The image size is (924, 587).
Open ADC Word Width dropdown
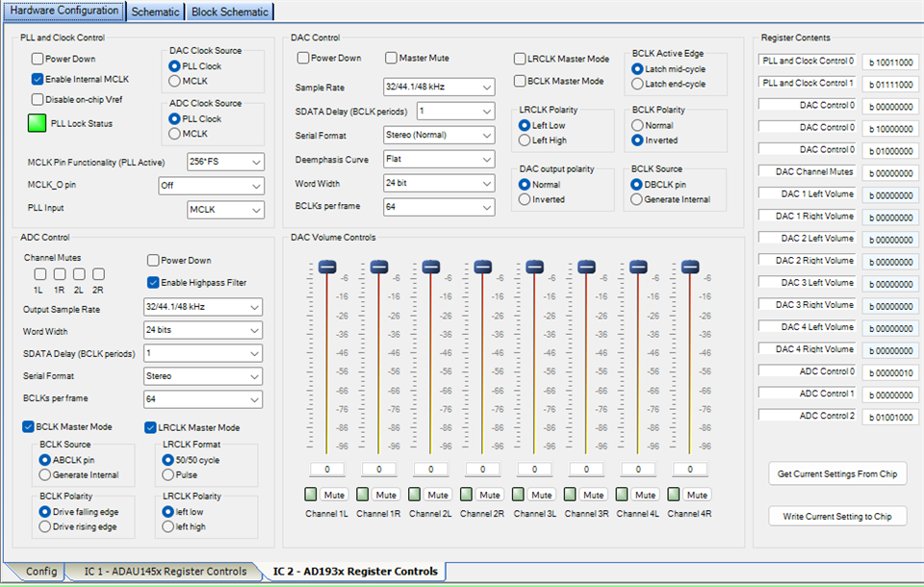pyautogui.click(x=203, y=330)
